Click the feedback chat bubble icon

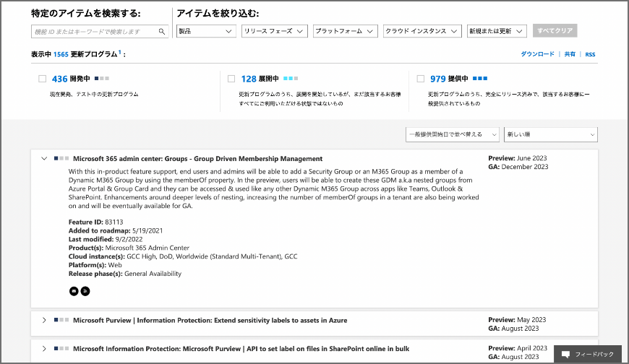(x=565, y=355)
